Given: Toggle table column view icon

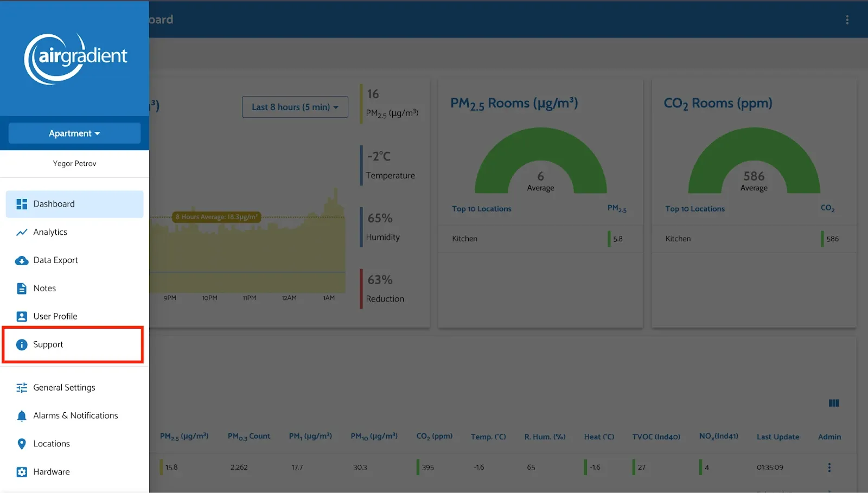Looking at the screenshot, I should 834,403.
